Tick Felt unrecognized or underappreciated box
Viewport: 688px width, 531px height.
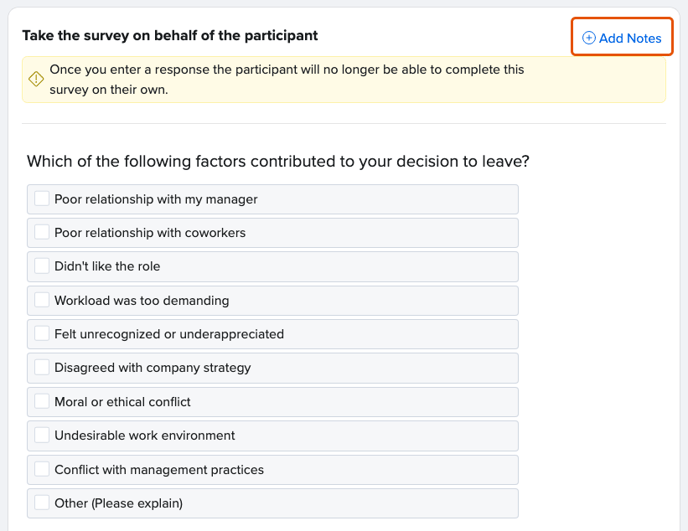coord(42,334)
